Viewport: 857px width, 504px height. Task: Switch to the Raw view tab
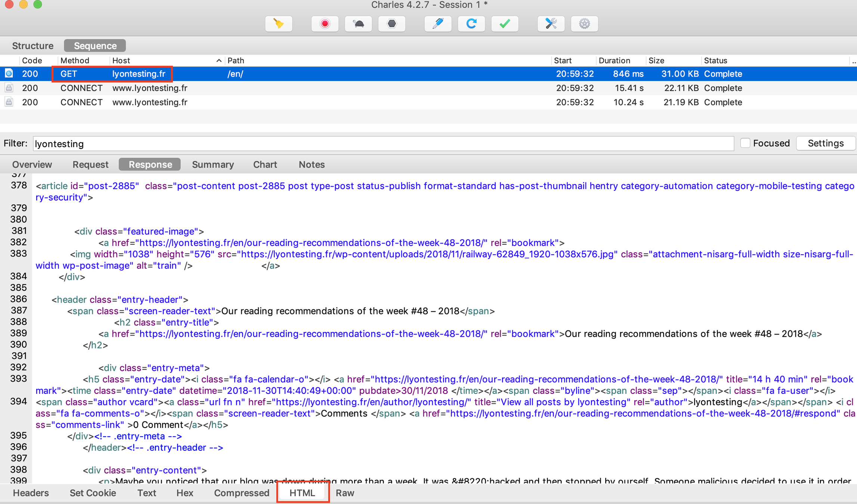click(x=344, y=493)
